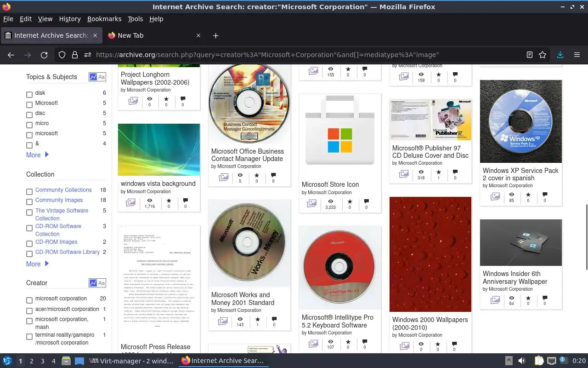Open Microsoft Intellitype Pro 5.2 title link
Screen dimensions: 588x368
(338, 321)
